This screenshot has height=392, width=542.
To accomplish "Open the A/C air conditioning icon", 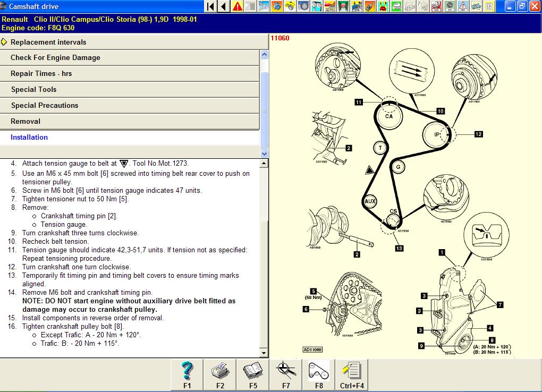I will click(450, 6).
